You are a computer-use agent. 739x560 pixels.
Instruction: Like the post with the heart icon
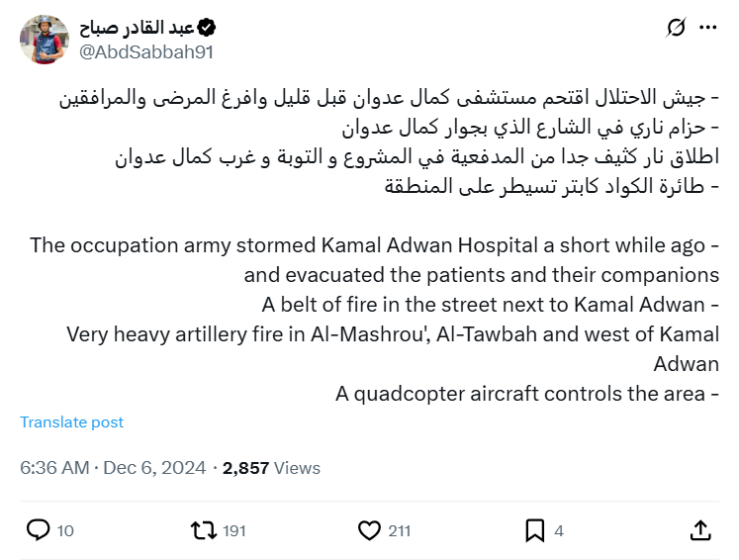click(x=369, y=530)
